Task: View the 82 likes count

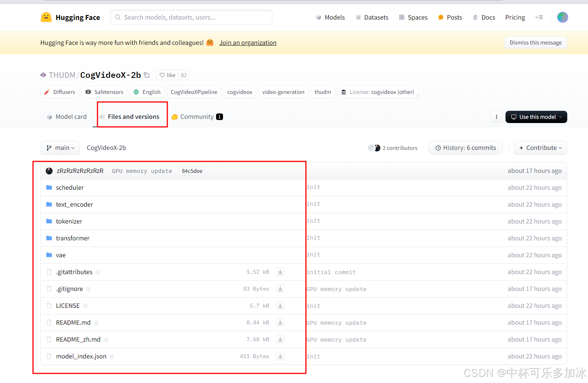Action: pos(184,75)
